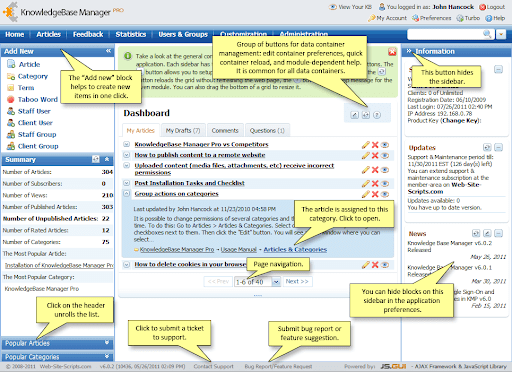Expand 'KnowledgeBase Manager Pro vs Competitors' row

pyautogui.click(x=126, y=144)
